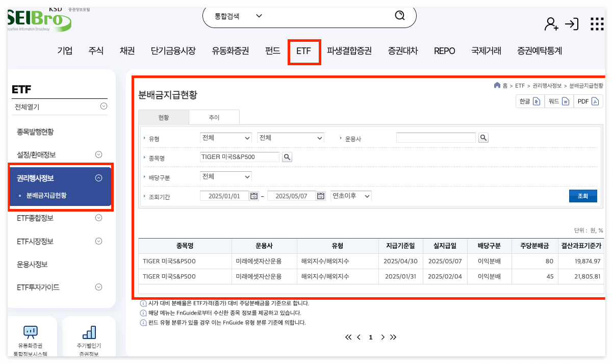The width and height of the screenshot is (613, 364).
Task: Go to first page of results
Action: click(x=348, y=337)
